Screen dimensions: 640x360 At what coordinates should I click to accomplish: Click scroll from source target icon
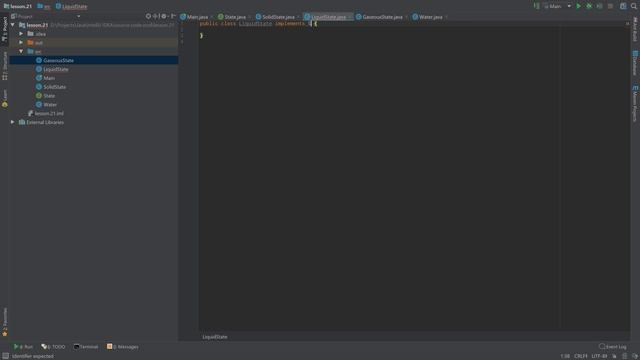pyautogui.click(x=148, y=16)
